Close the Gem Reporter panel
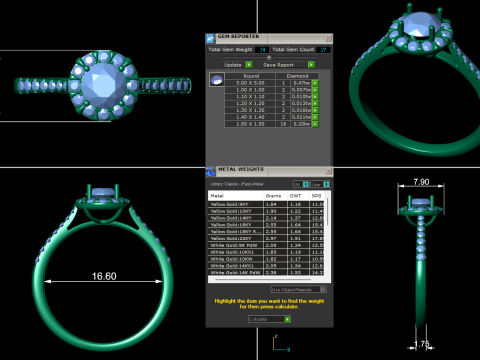This screenshot has width=480, height=360. (x=328, y=39)
